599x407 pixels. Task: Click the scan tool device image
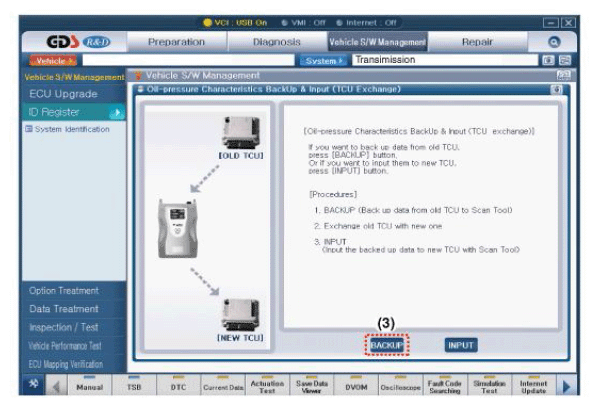178,229
